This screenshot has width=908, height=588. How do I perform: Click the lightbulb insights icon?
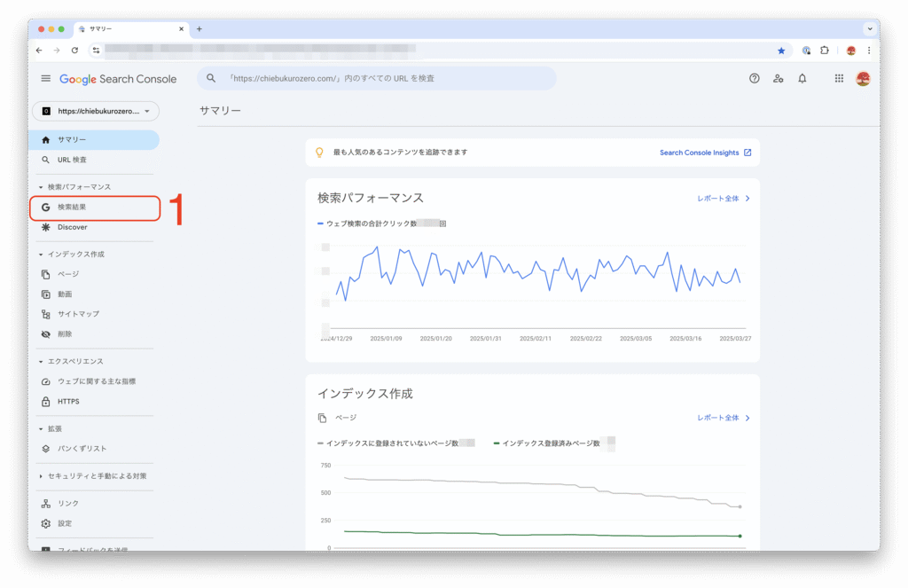point(319,153)
